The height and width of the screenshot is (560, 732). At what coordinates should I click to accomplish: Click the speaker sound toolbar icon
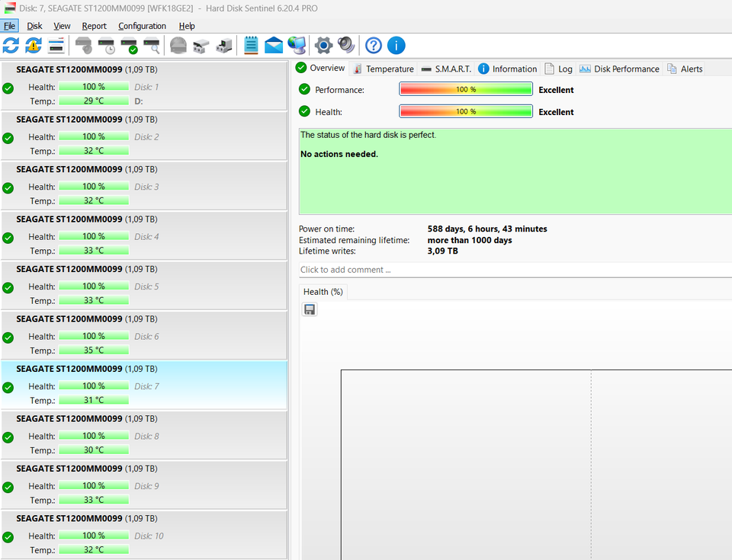(346, 46)
